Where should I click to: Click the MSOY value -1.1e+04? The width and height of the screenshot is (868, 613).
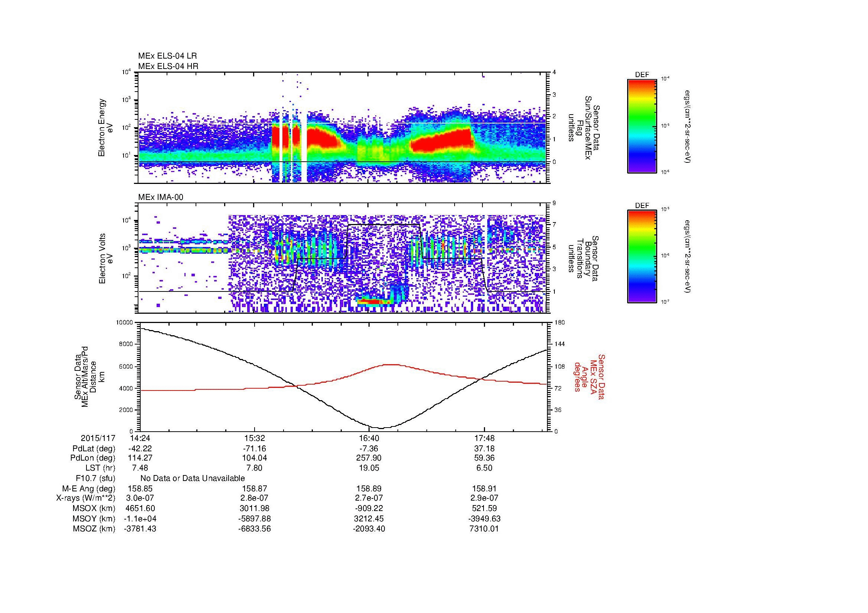[x=140, y=519]
